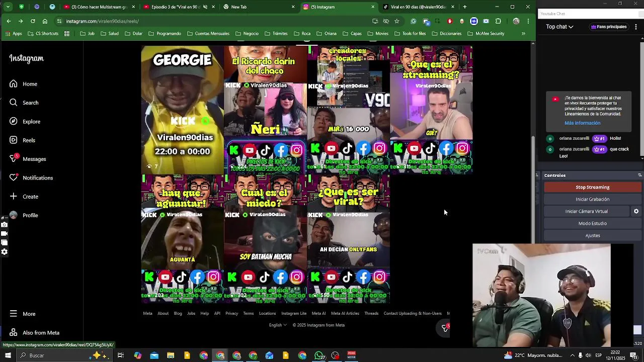The height and width of the screenshot is (362, 644).
Task: Click Fans principales button
Action: [x=609, y=27]
